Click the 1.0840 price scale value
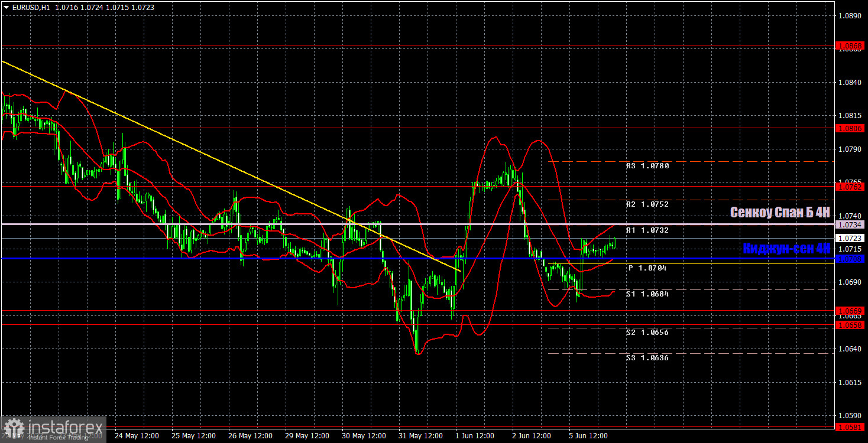Screen dimensions: 868x443 tap(850, 83)
